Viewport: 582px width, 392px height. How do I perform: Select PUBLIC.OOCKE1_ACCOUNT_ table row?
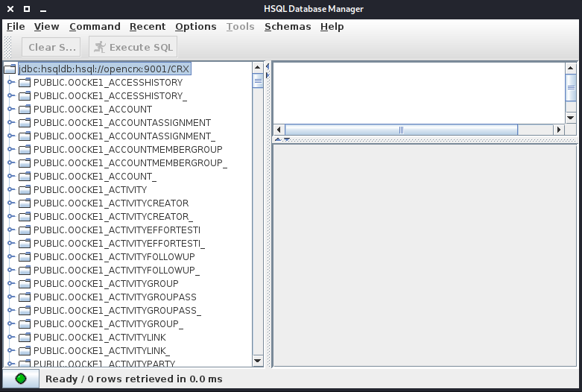click(95, 177)
